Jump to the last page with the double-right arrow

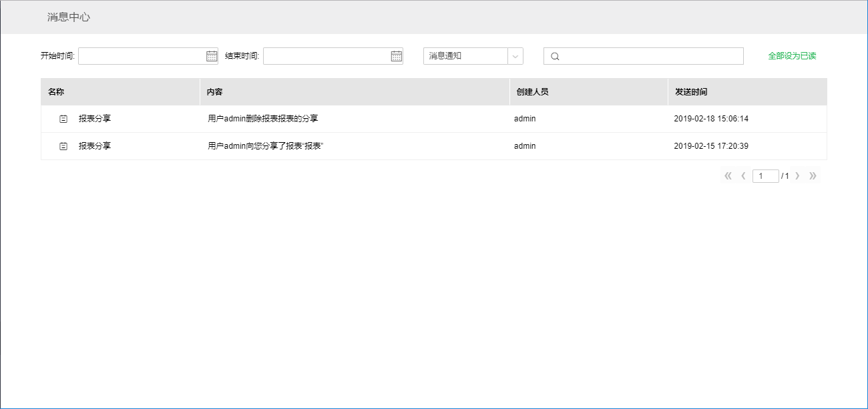(813, 175)
